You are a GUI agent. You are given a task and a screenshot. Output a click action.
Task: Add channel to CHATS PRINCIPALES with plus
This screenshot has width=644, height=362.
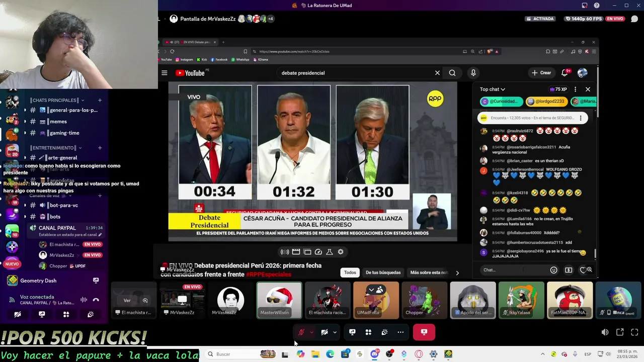coord(100,100)
